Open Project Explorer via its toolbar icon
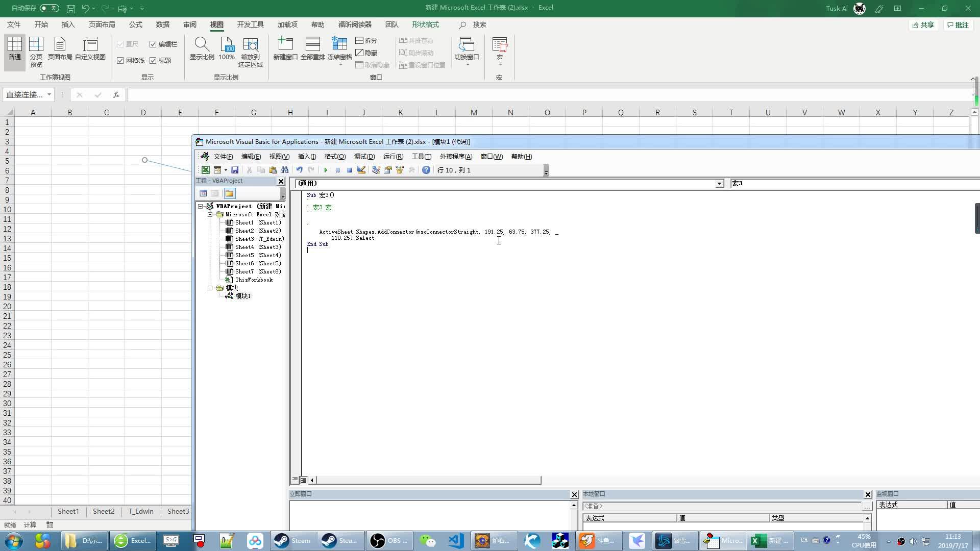 376,170
